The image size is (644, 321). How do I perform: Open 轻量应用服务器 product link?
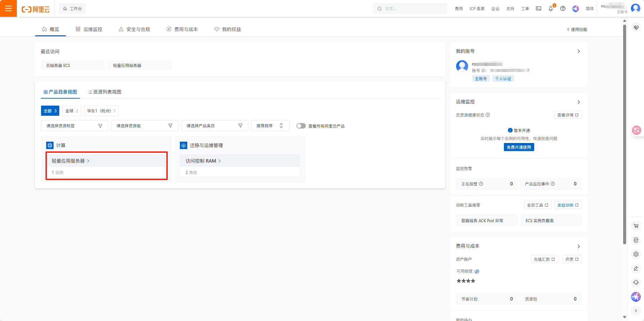click(x=71, y=161)
